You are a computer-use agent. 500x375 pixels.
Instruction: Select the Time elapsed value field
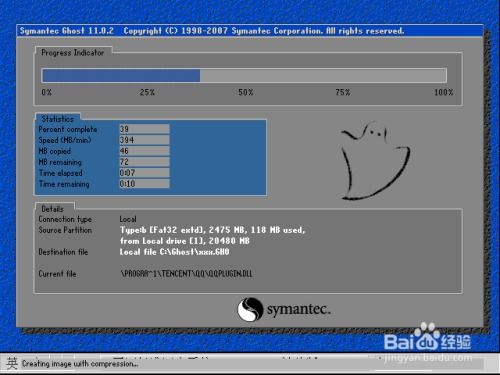[x=144, y=173]
